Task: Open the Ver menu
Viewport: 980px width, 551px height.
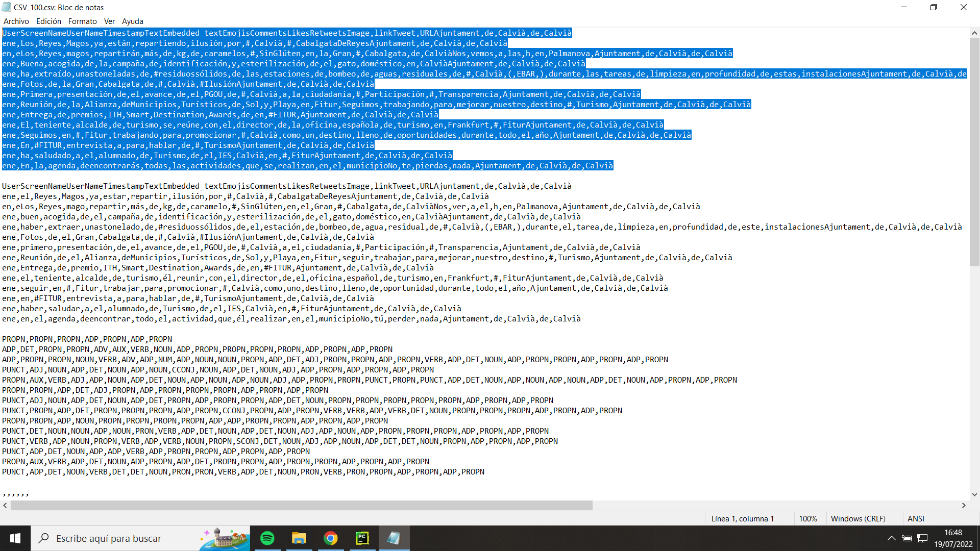Action: point(109,21)
